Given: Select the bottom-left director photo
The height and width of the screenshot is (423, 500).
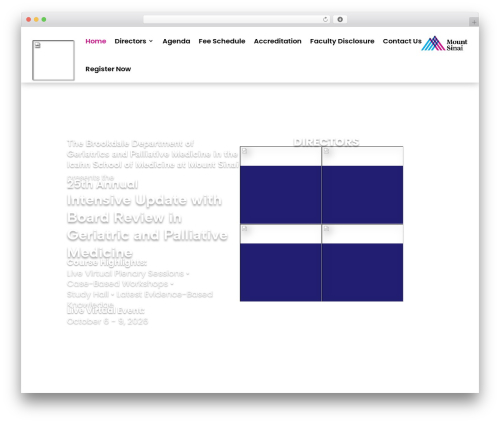Looking at the screenshot, I should (281, 263).
